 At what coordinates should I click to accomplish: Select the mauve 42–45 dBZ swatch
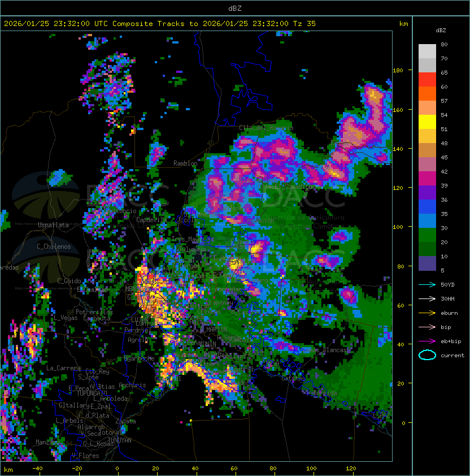point(427,165)
